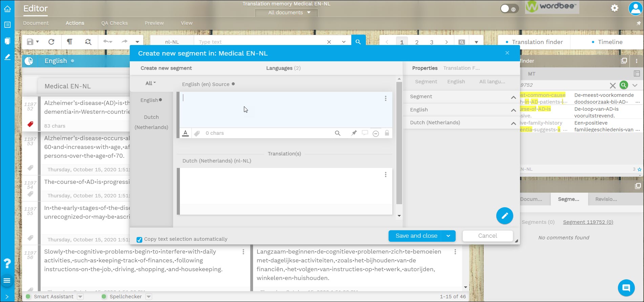Click the Cancel button

click(487, 236)
